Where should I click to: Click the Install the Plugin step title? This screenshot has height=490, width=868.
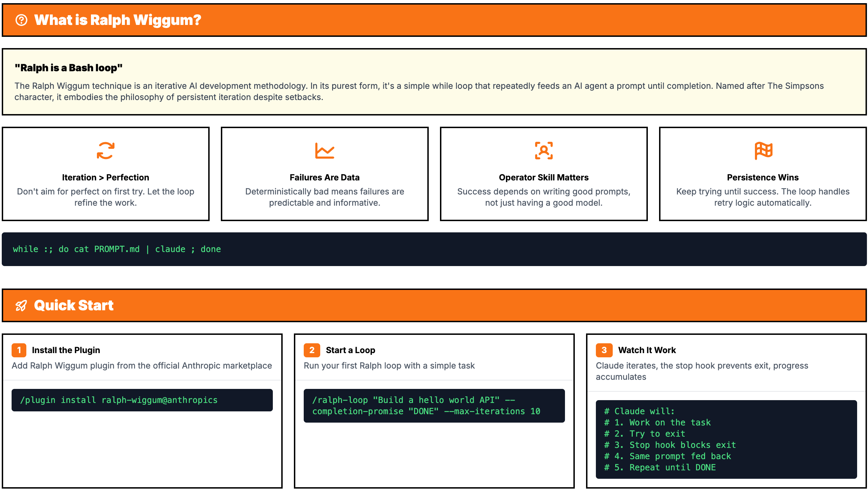pos(66,350)
